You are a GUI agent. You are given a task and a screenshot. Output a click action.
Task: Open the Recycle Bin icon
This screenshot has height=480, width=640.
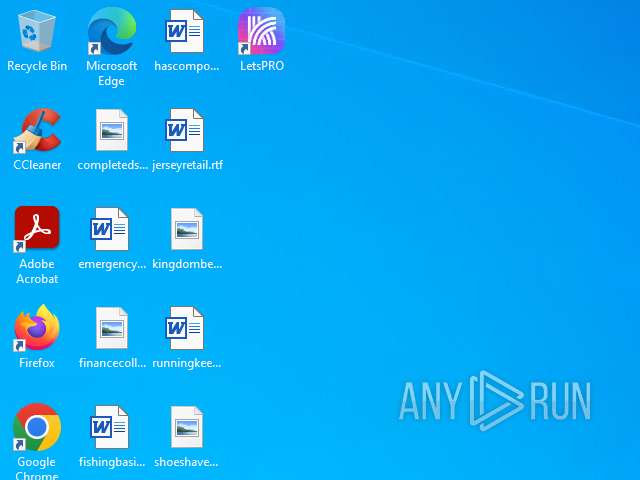coord(37,31)
